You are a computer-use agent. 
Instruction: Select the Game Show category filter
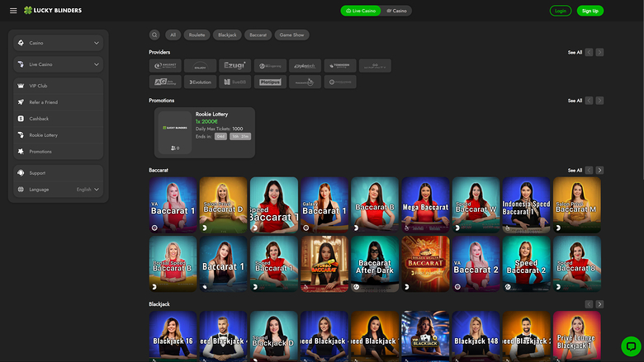[x=291, y=35]
